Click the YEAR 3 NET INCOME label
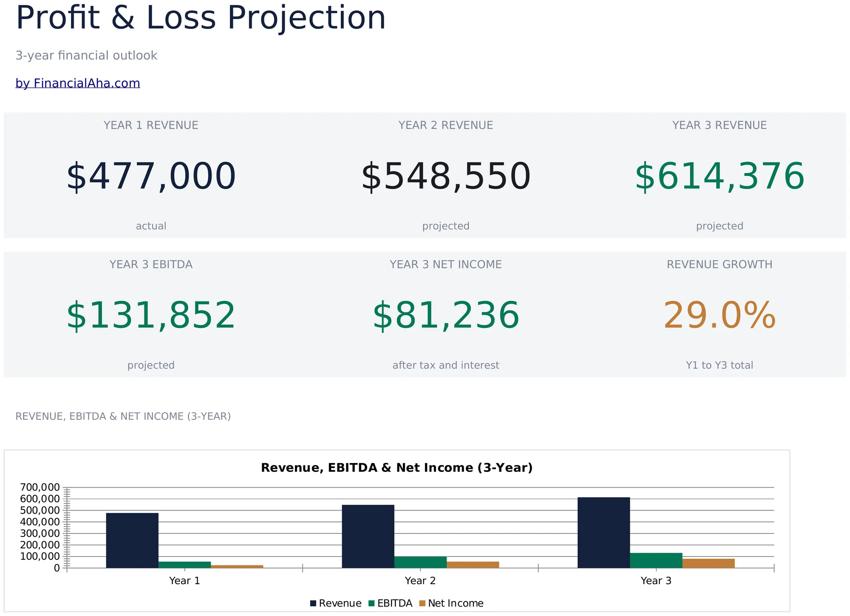Screen dimensions: 850x616 (x=446, y=264)
